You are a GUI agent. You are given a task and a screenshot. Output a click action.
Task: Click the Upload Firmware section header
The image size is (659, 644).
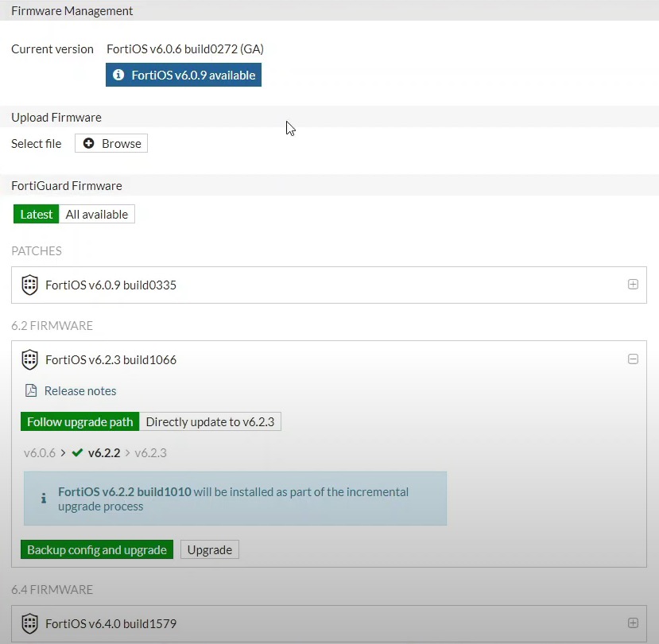click(x=56, y=118)
